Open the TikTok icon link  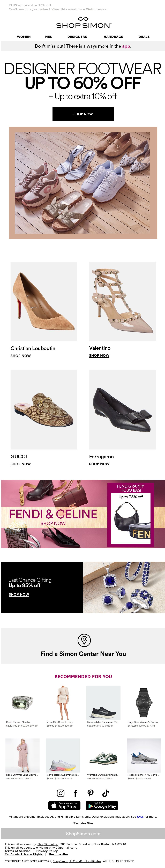(x=105, y=793)
